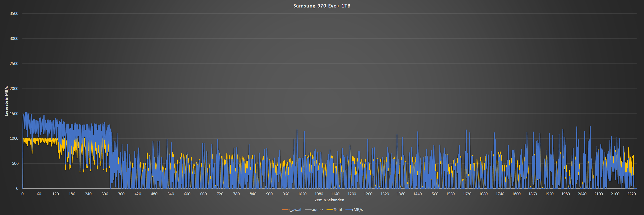
Task: Click the chart title 'Samsung 970 Evo+ 1TB'
Action: (x=322, y=6)
